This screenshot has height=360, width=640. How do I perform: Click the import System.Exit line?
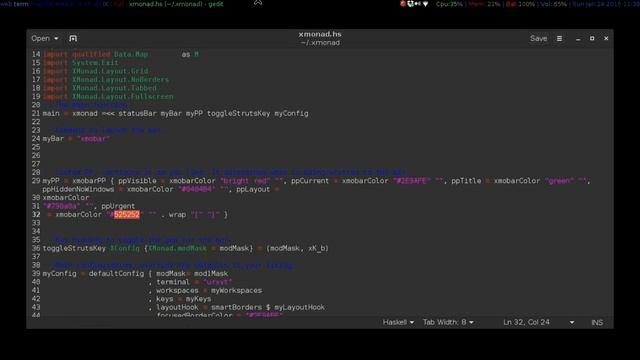[x=81, y=63]
